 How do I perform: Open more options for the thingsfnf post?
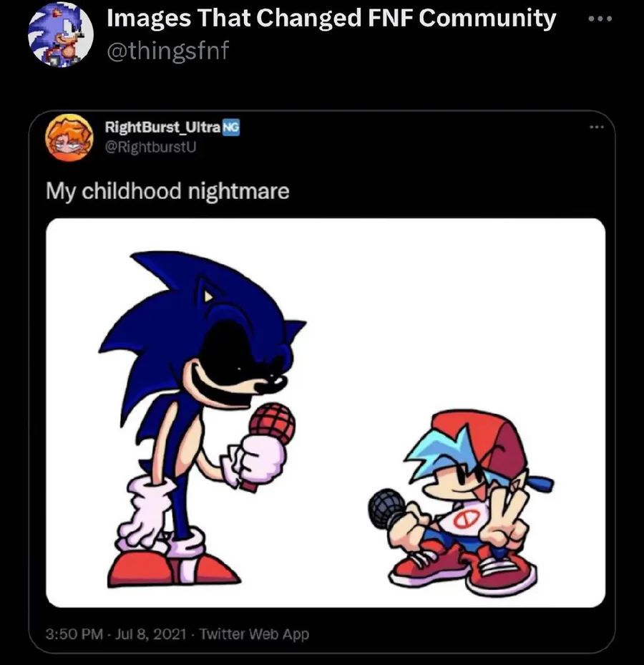coord(600,19)
